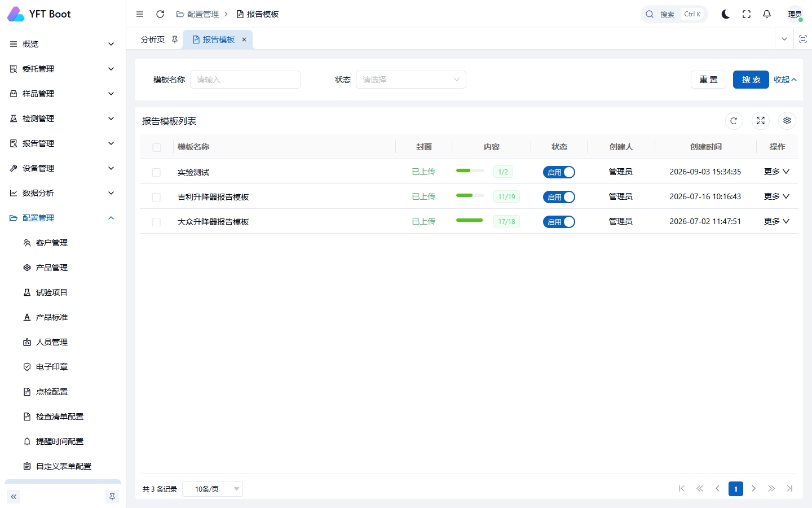Image resolution: width=812 pixels, height=508 pixels.
Task: Select all rows with header checkbox
Action: [x=157, y=147]
